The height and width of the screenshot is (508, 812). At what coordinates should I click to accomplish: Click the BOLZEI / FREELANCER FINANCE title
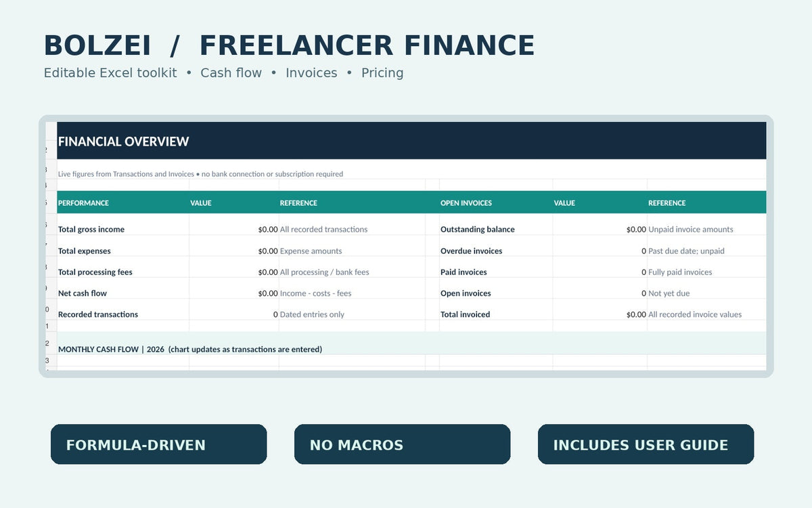pyautogui.click(x=289, y=45)
